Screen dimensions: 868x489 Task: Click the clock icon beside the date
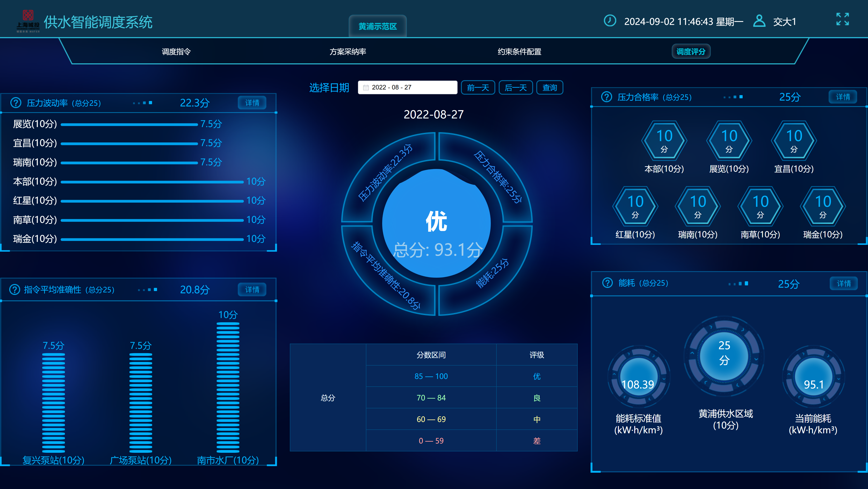[610, 21]
